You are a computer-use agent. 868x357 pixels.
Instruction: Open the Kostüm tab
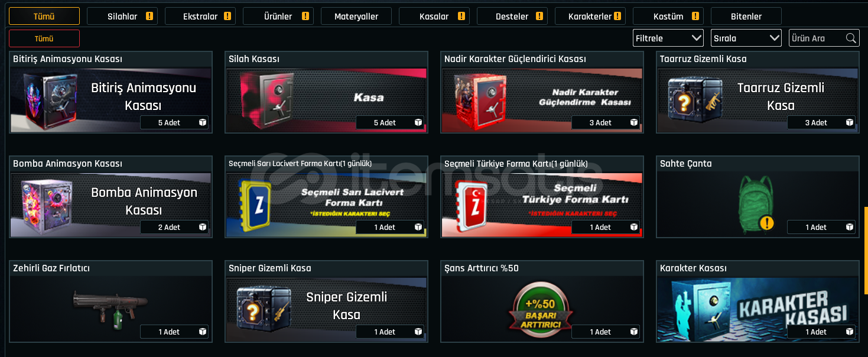(668, 16)
